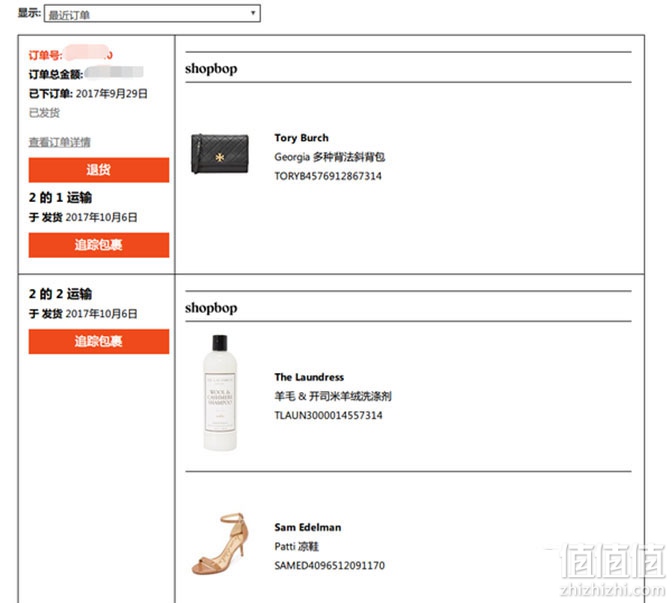Click the 查看订单详情 link
The image size is (672, 603).
tap(60, 142)
